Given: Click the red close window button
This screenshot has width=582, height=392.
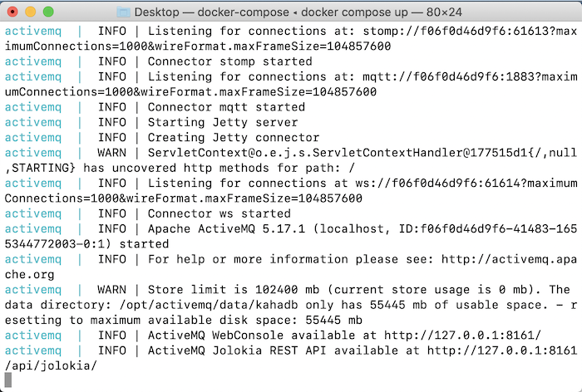Looking at the screenshot, I should (x=12, y=12).
